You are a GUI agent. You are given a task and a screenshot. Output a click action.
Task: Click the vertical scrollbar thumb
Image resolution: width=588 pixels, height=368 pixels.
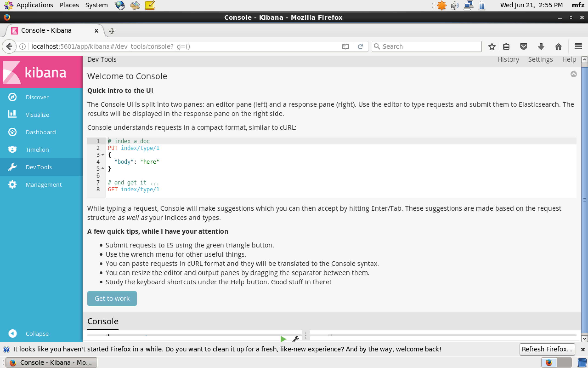tap(584, 200)
